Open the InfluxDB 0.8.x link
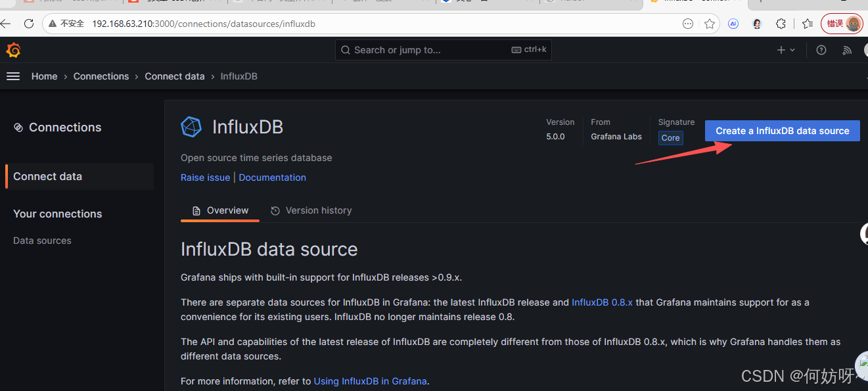 coord(603,302)
